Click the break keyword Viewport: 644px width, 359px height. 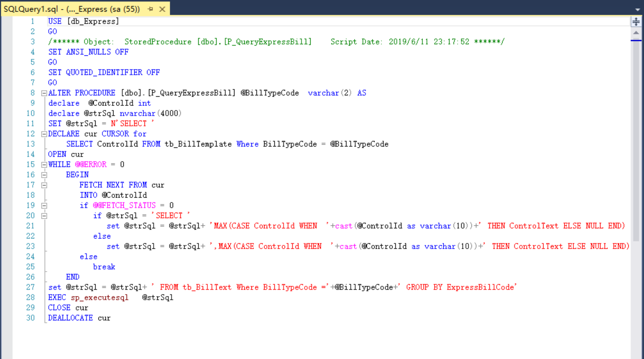click(104, 267)
